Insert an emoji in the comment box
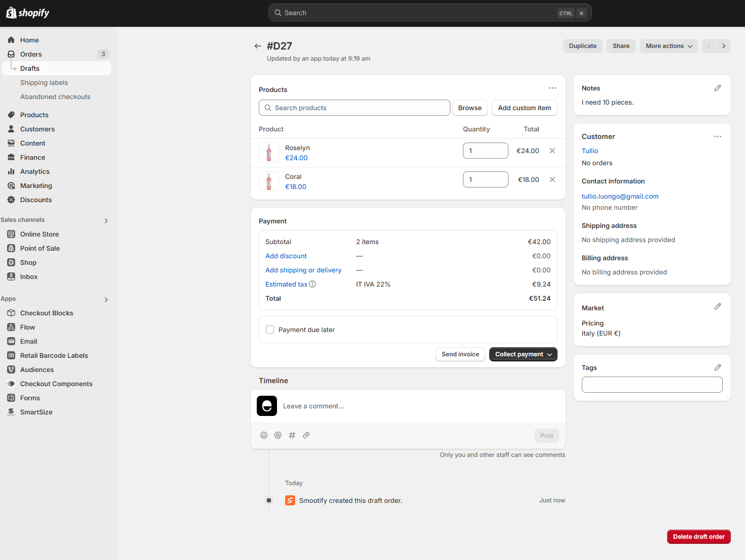 [263, 435]
